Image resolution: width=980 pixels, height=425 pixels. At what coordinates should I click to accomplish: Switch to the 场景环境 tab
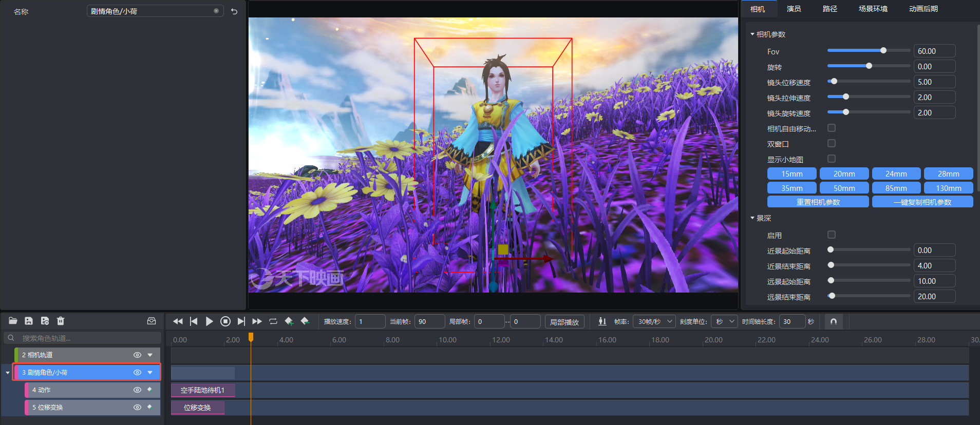pyautogui.click(x=873, y=9)
